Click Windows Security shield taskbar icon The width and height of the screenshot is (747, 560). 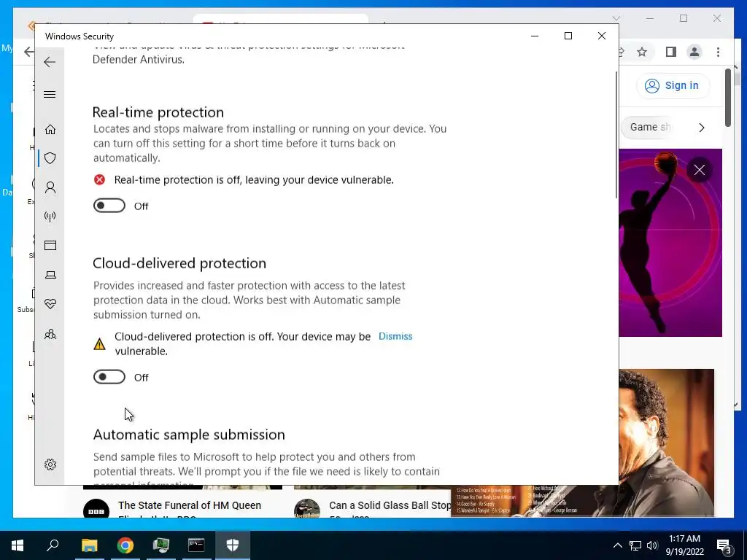tap(233, 545)
